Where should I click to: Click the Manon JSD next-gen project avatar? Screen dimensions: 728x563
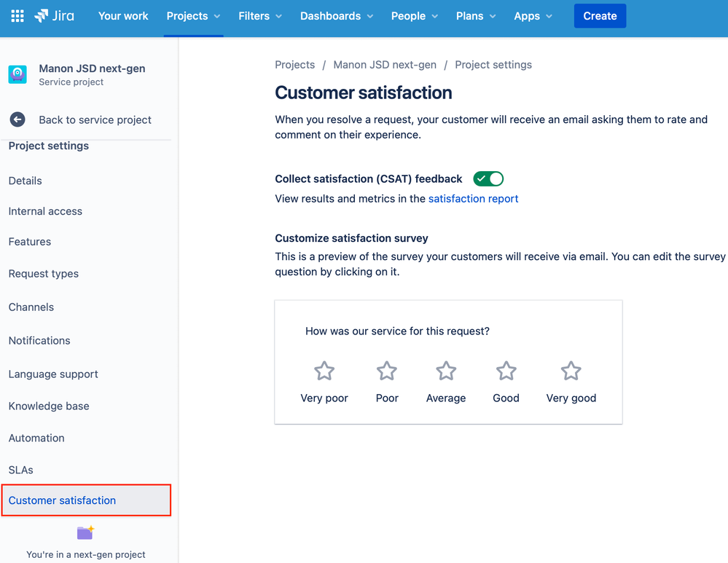point(17,74)
